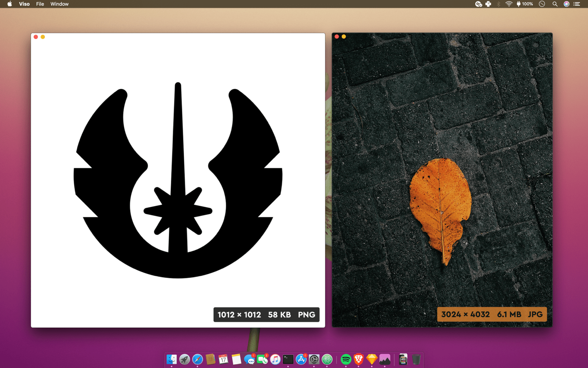Image resolution: width=588 pixels, height=368 pixels.
Task: Open Spotify from the dock
Action: click(x=346, y=359)
